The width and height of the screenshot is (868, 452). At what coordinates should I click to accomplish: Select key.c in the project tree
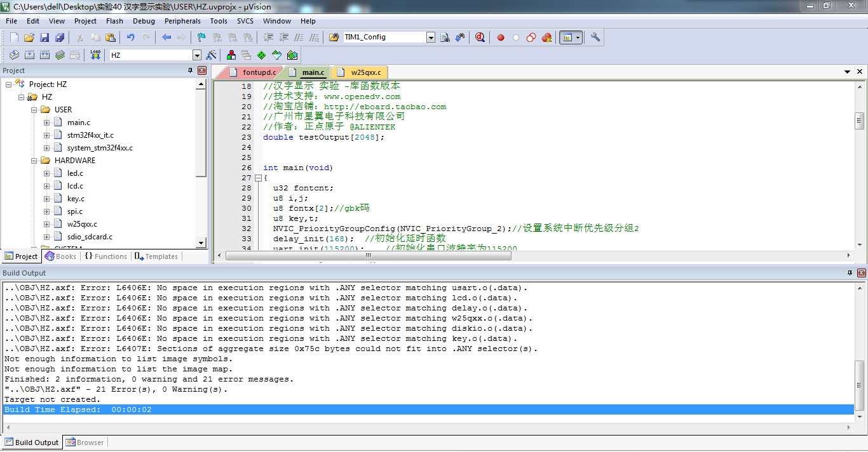[x=76, y=199]
